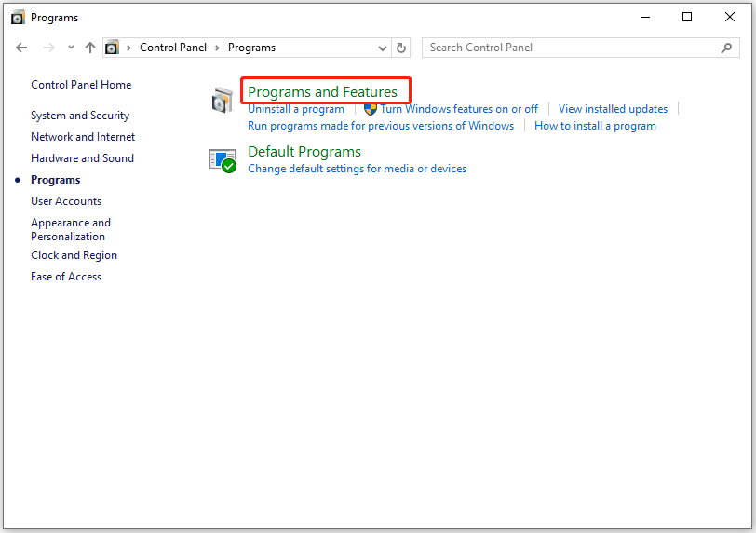Open Appearance and Personalization category
Viewport: 756px width, 533px height.
pos(71,229)
